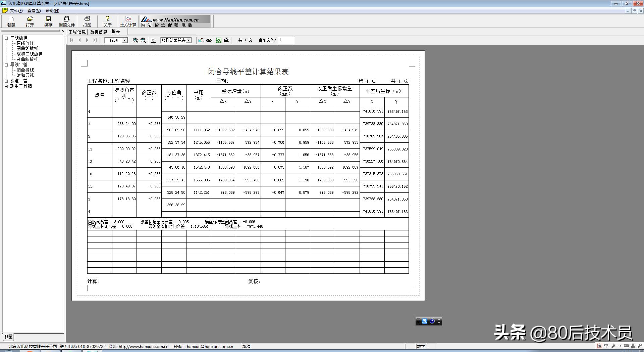Go to the first report page

[x=72, y=40]
